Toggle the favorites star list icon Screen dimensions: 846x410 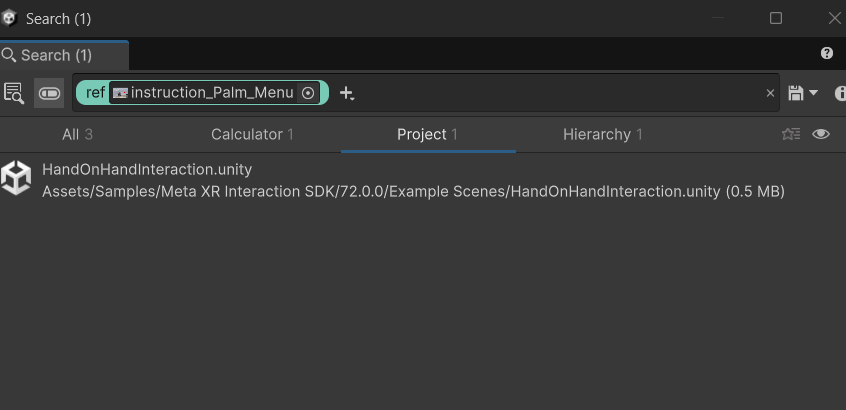coord(791,134)
